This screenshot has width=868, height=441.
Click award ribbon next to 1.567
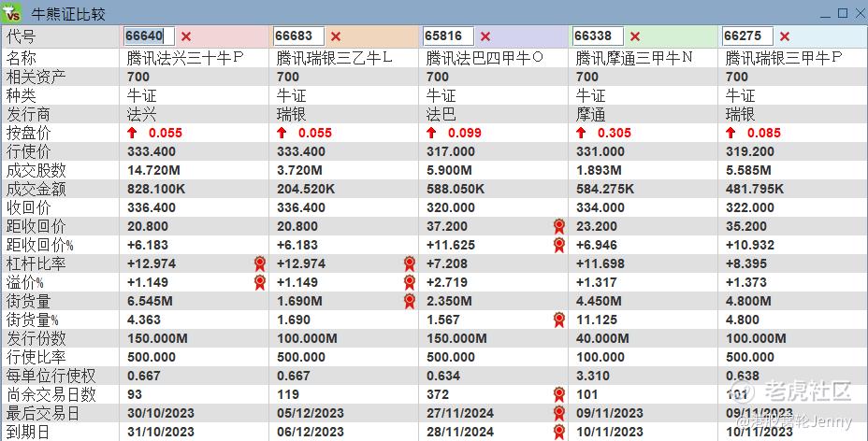click(559, 320)
